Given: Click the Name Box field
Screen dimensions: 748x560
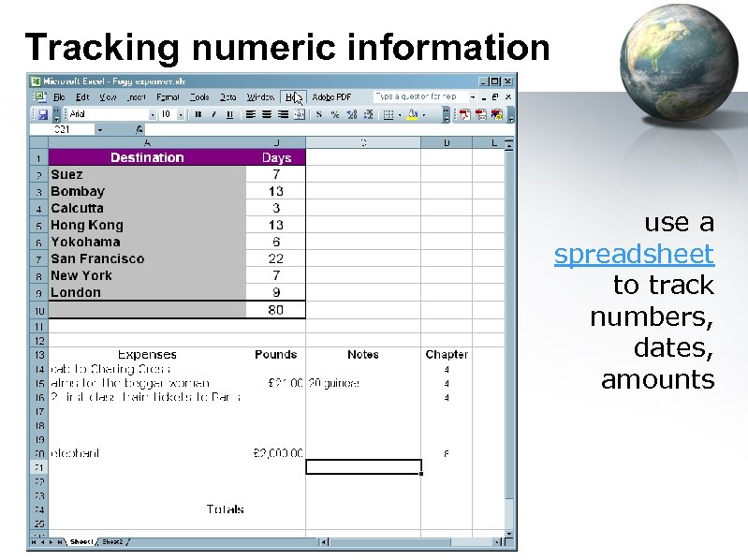Looking at the screenshot, I should pyautogui.click(x=62, y=130).
